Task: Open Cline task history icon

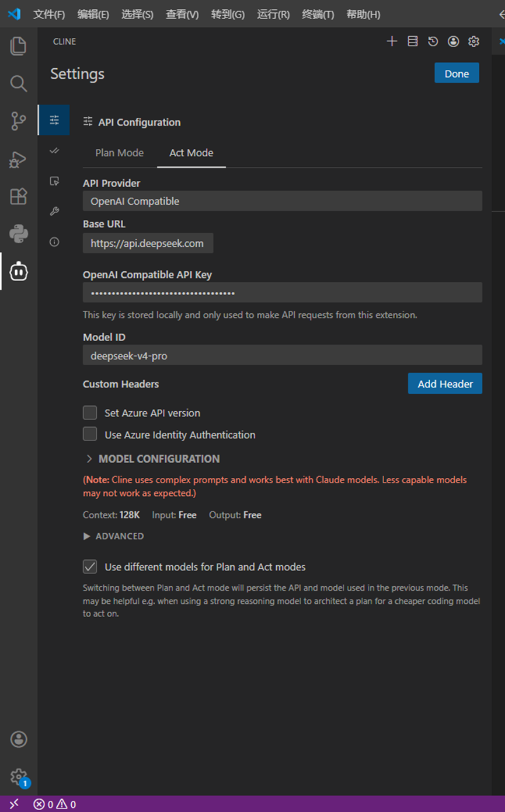Action: 433,41
